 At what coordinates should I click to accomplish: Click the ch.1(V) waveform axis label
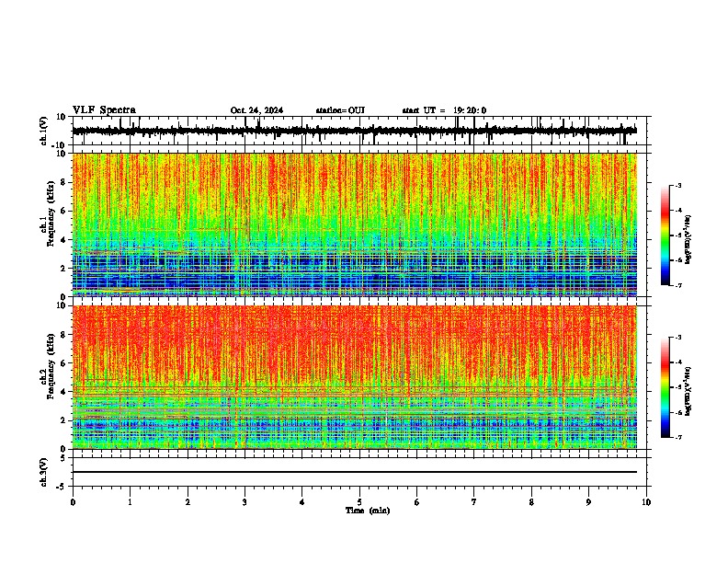(43, 131)
